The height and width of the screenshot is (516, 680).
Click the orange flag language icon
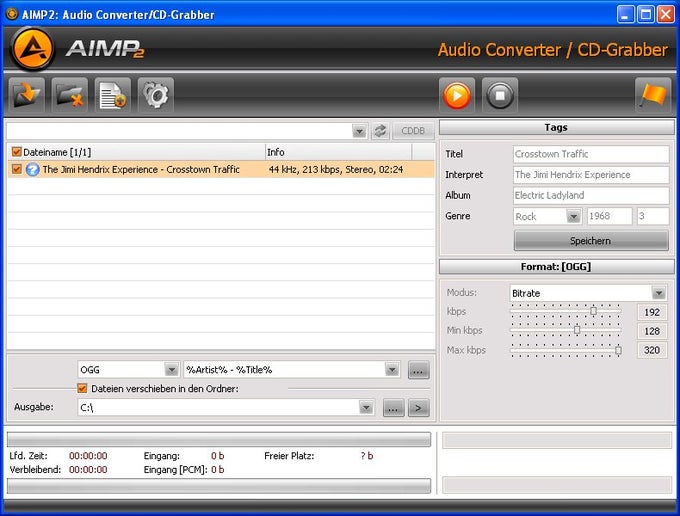point(653,95)
